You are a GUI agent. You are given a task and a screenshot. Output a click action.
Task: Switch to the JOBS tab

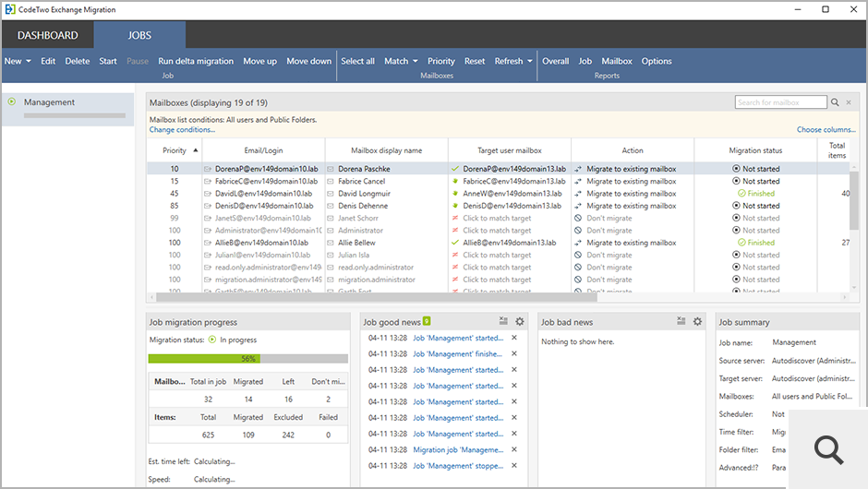click(x=139, y=35)
